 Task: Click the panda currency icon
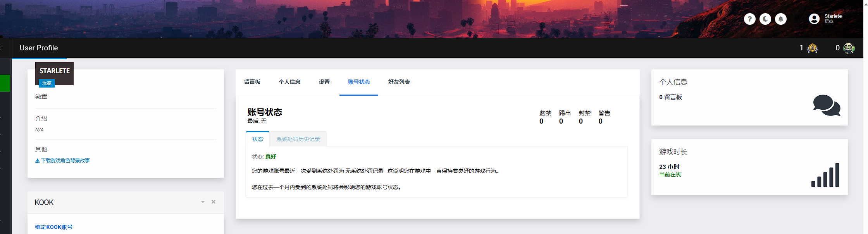pyautogui.click(x=849, y=48)
